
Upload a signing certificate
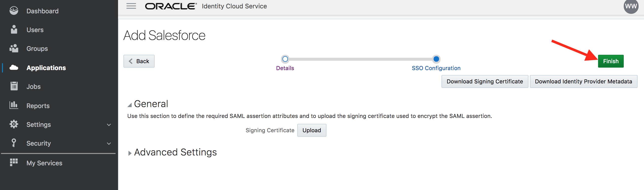[x=311, y=130]
